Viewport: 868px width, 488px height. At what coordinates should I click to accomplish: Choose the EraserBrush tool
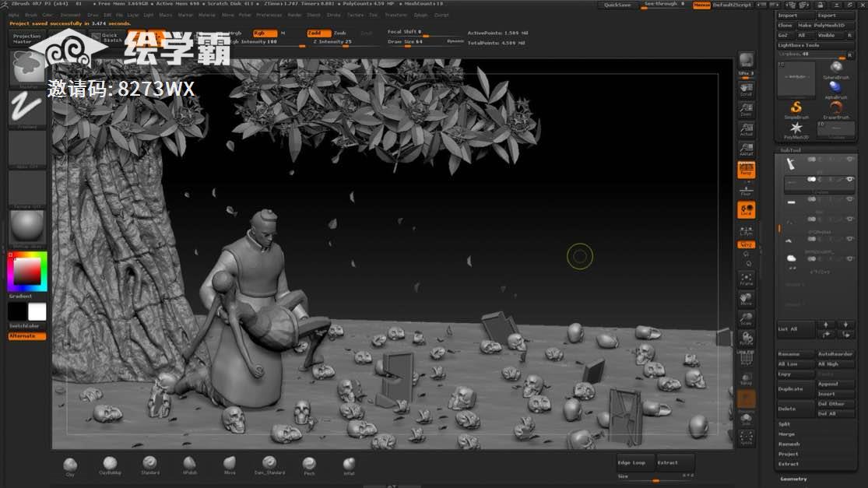836,110
